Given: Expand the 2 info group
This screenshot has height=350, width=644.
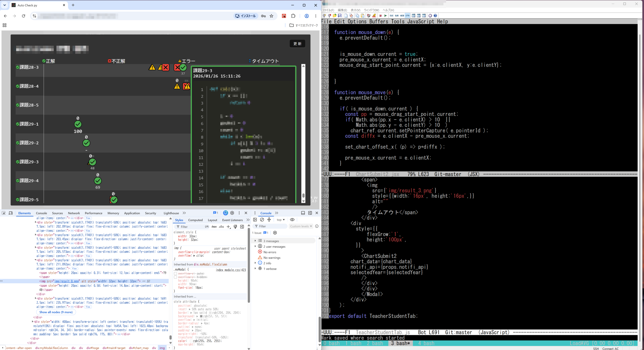Looking at the screenshot, I should [255, 263].
